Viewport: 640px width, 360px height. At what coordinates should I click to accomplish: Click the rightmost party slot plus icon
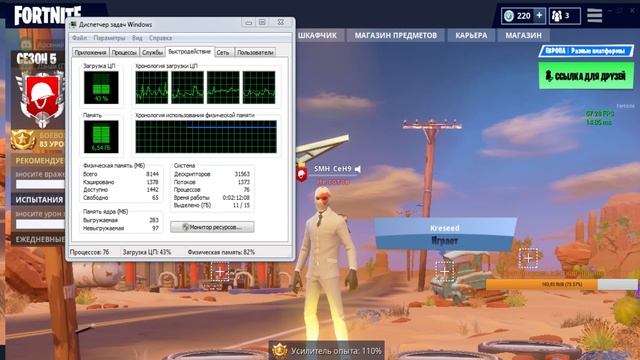point(528,258)
